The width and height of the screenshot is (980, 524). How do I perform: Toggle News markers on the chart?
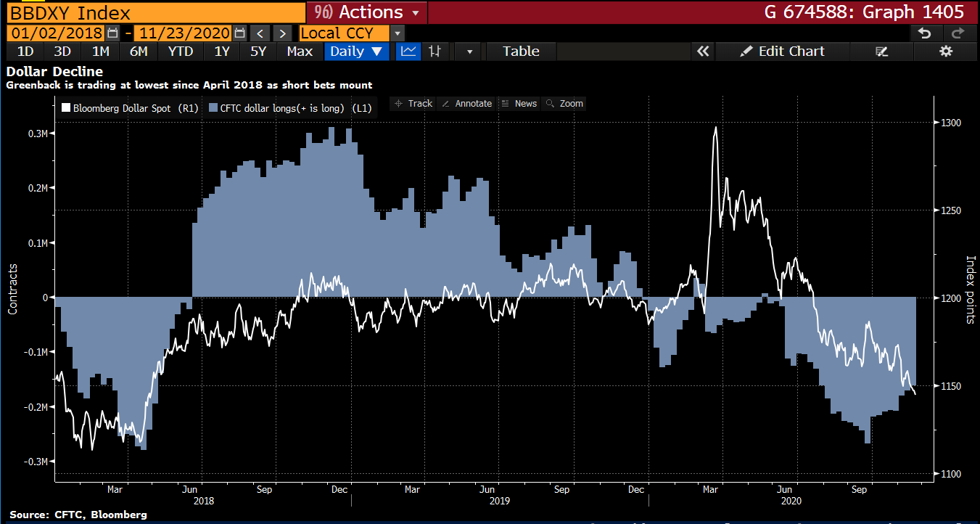pyautogui.click(x=519, y=103)
